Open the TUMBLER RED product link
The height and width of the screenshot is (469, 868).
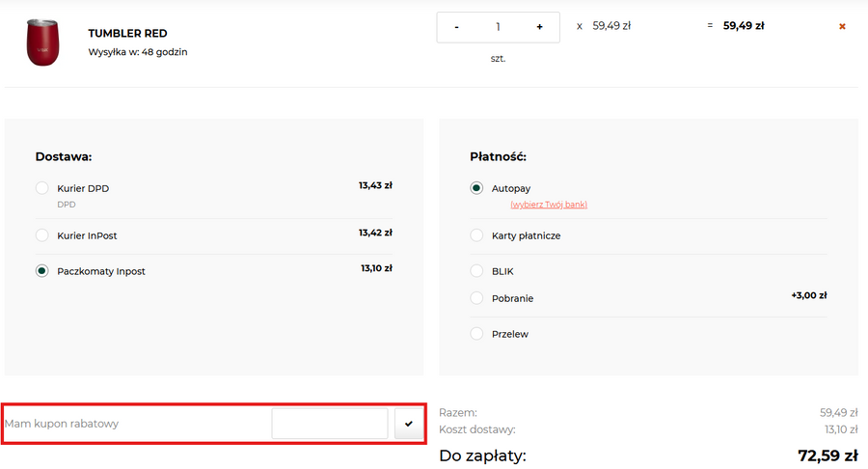(x=127, y=34)
